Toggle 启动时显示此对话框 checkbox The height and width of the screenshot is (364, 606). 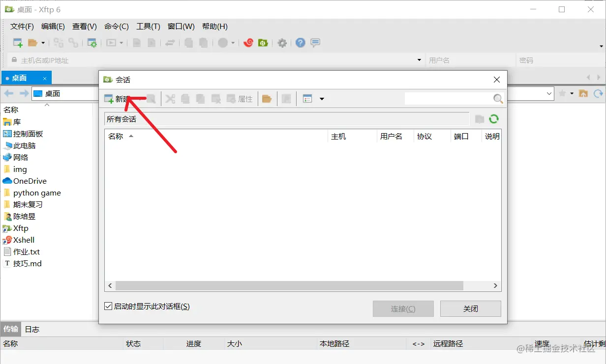(108, 307)
